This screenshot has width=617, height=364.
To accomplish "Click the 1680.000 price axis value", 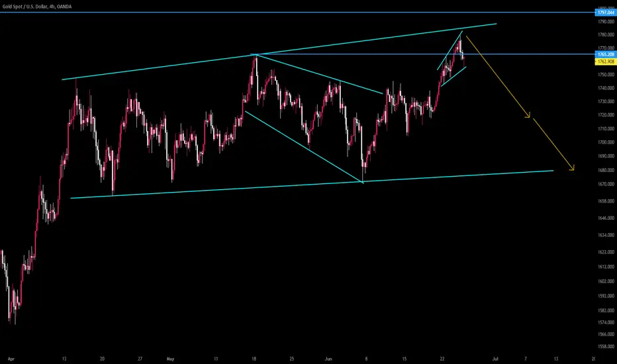I will (606, 170).
